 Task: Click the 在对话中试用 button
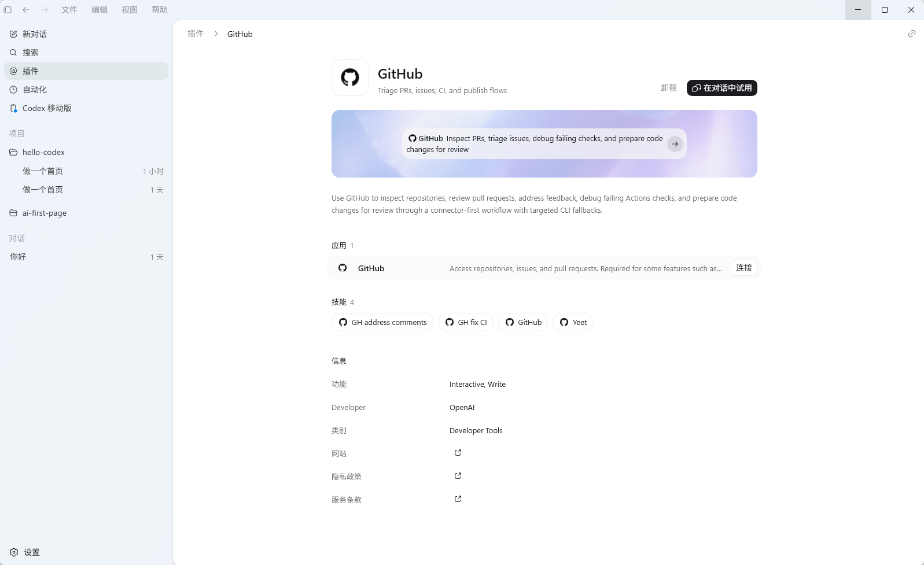tap(722, 88)
